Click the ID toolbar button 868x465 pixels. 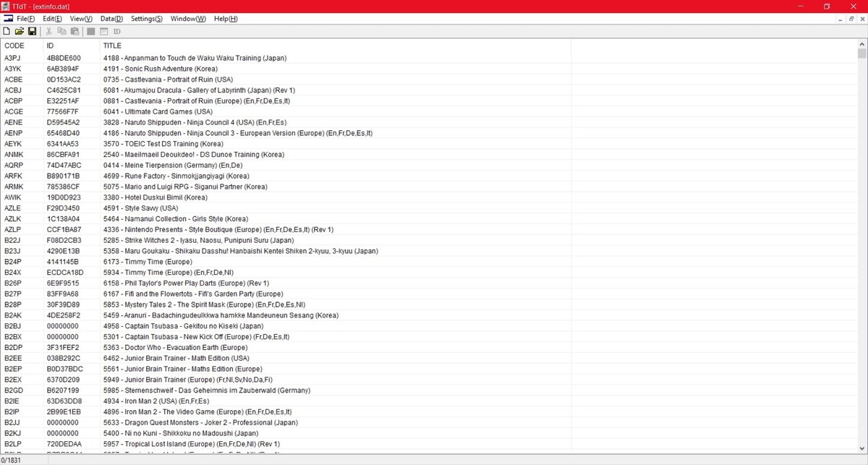116,32
